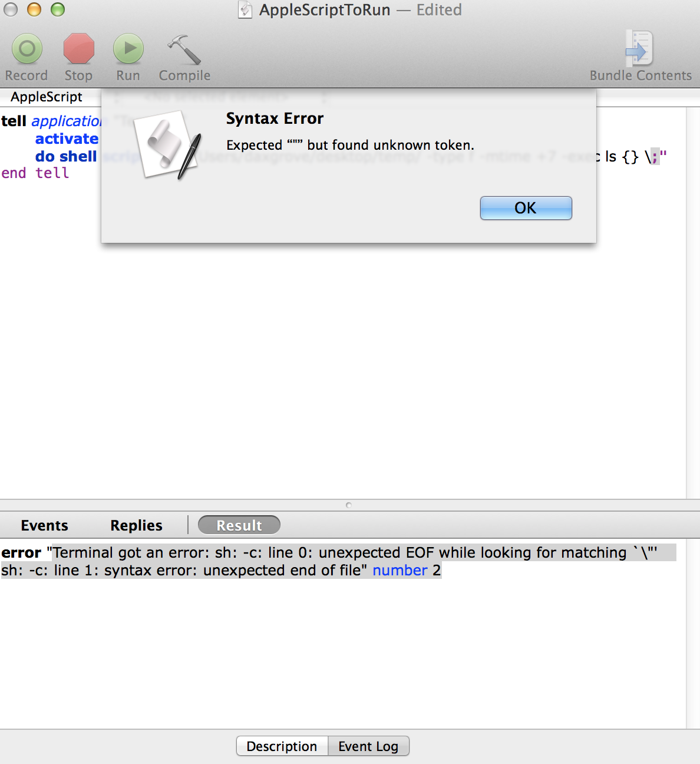Switch to the Replies tab
The width and height of the screenshot is (700, 764).
click(136, 525)
